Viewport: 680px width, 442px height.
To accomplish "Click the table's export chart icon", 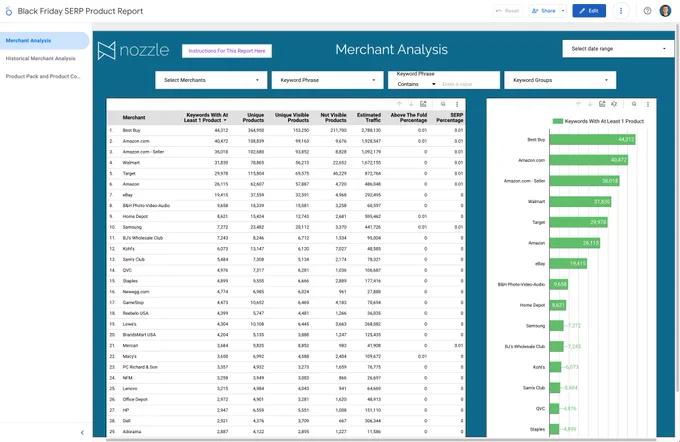I will point(423,104).
